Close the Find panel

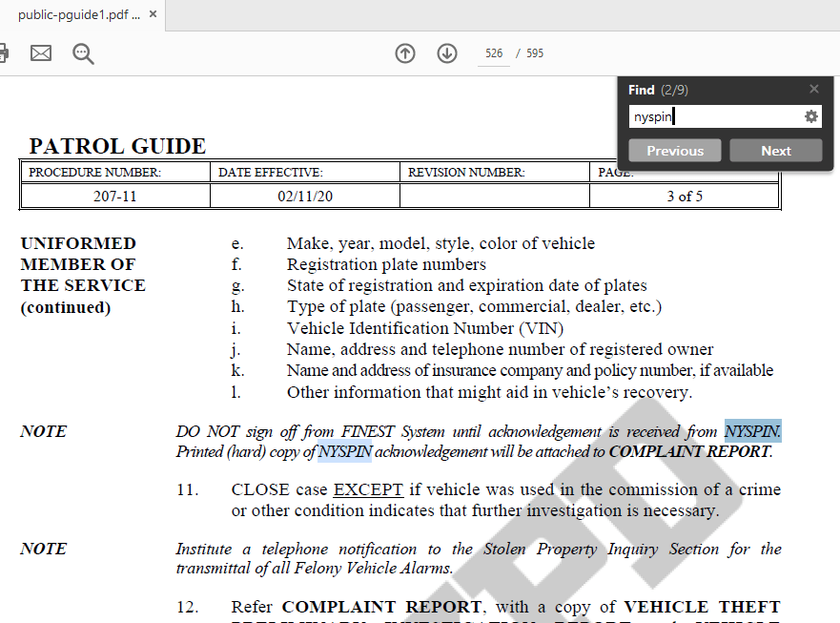click(x=813, y=89)
